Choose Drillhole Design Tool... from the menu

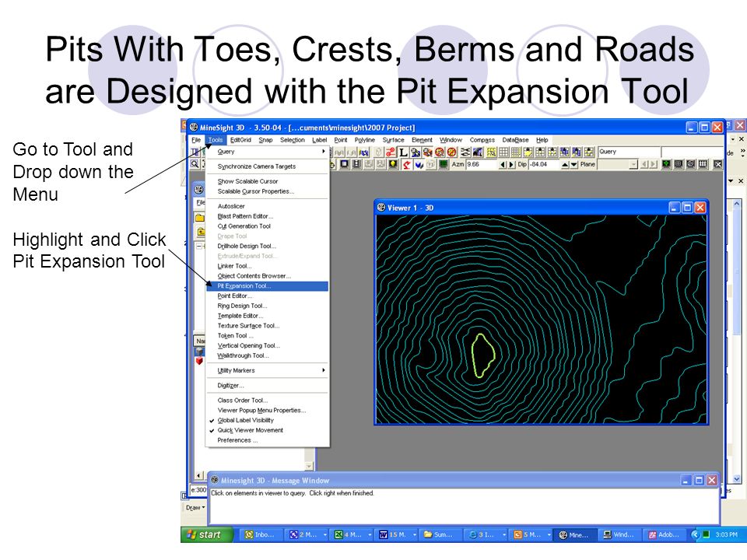[267, 247]
